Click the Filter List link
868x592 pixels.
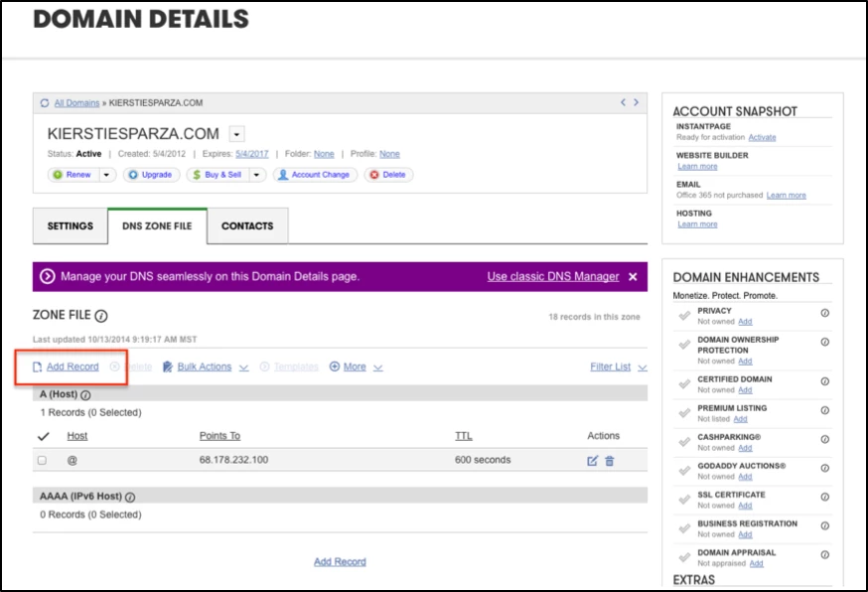point(610,367)
